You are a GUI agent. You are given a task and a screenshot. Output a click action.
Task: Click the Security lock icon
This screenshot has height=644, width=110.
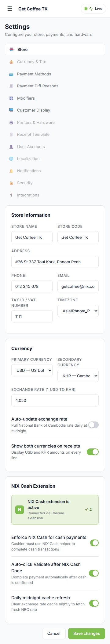click(x=11, y=183)
